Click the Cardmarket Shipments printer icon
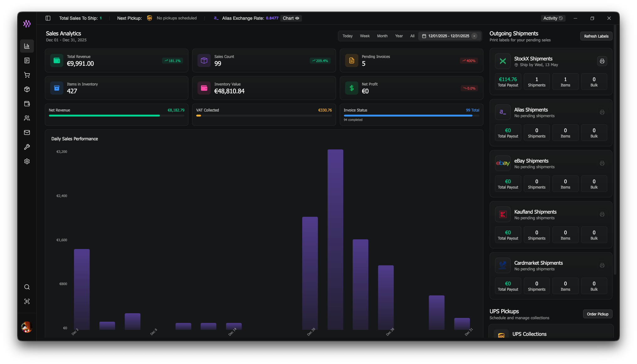Screen dimensions: 637x364 (x=602, y=265)
